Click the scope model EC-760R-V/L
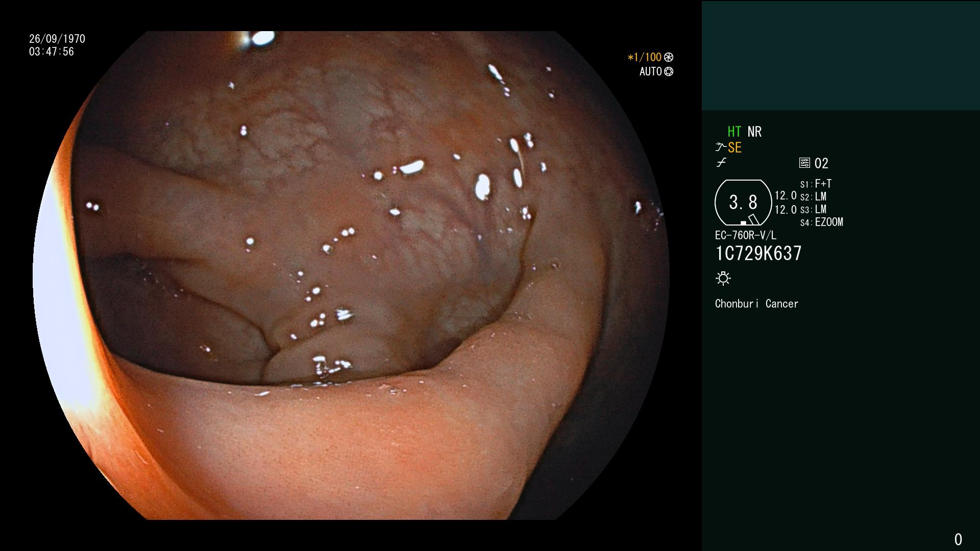This screenshot has width=980, height=551. (746, 235)
